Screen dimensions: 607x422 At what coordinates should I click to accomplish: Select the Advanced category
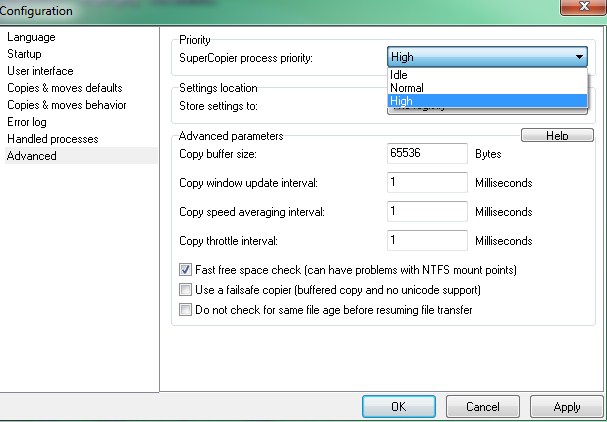click(32, 156)
